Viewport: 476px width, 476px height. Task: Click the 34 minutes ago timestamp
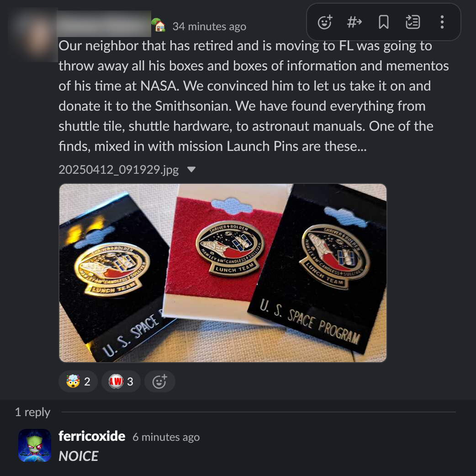pyautogui.click(x=209, y=27)
